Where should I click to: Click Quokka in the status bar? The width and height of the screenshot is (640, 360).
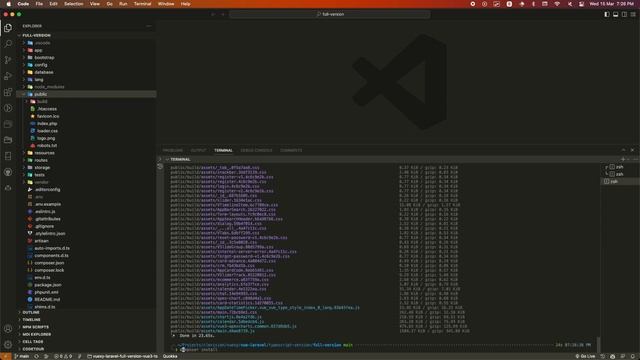[x=170, y=356]
